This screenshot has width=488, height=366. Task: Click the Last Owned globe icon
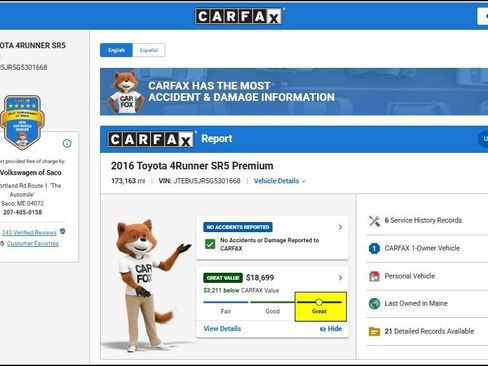[x=374, y=304]
